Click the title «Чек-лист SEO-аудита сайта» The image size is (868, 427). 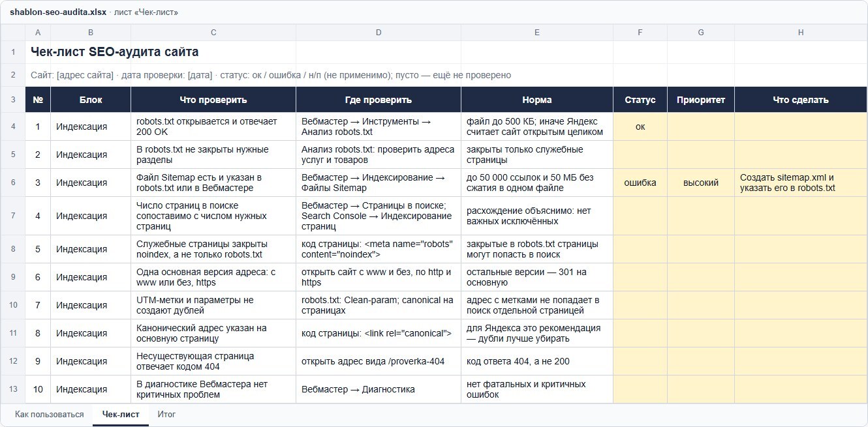[x=115, y=52]
